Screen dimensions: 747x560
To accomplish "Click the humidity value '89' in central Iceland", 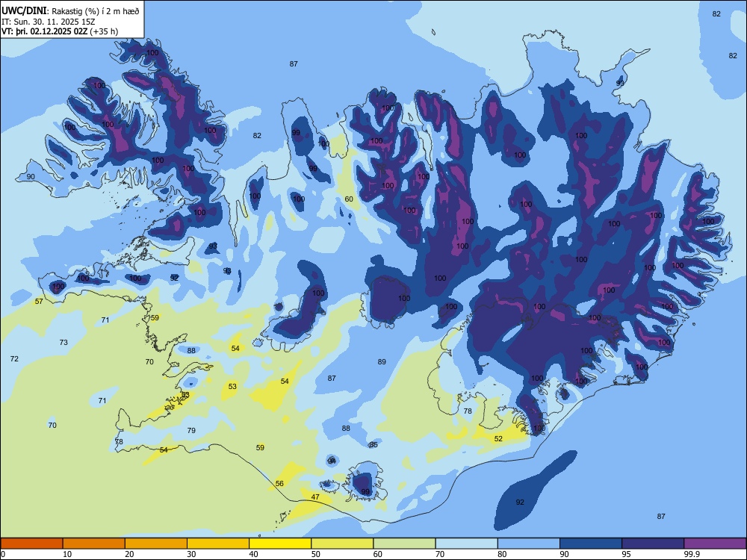I will [382, 362].
